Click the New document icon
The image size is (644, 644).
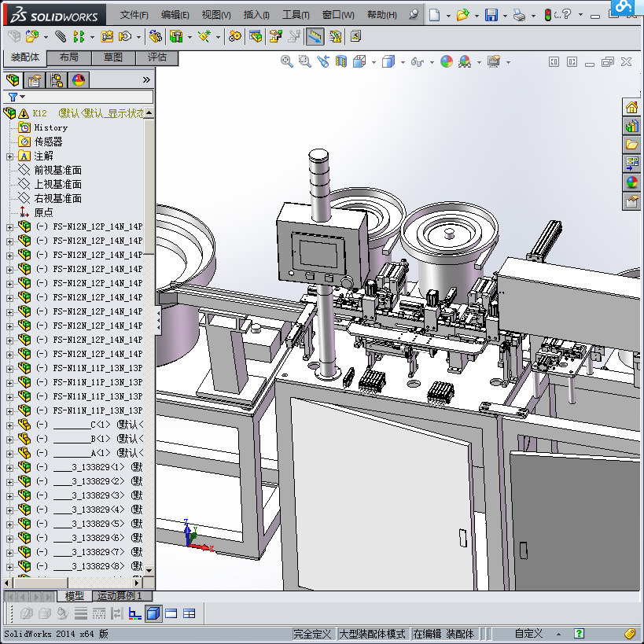click(434, 15)
